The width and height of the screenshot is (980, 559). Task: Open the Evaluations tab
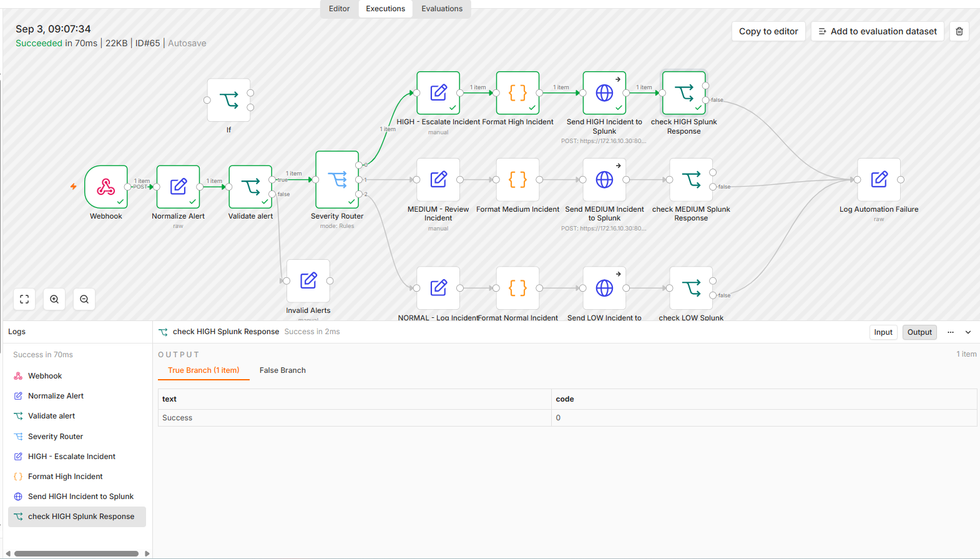[442, 9]
